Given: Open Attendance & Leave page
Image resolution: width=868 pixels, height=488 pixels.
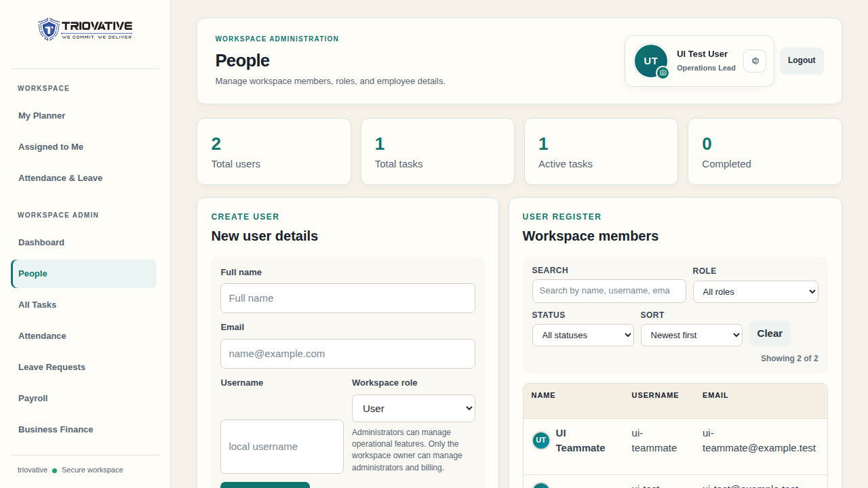Looking at the screenshot, I should [x=84, y=178].
